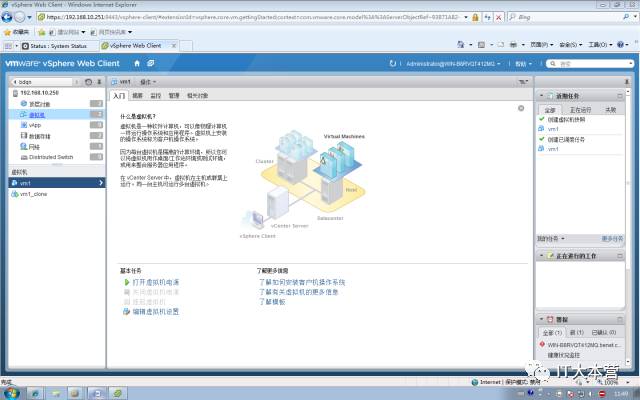
Task: Stop page loading with red X
Action: click(498, 17)
